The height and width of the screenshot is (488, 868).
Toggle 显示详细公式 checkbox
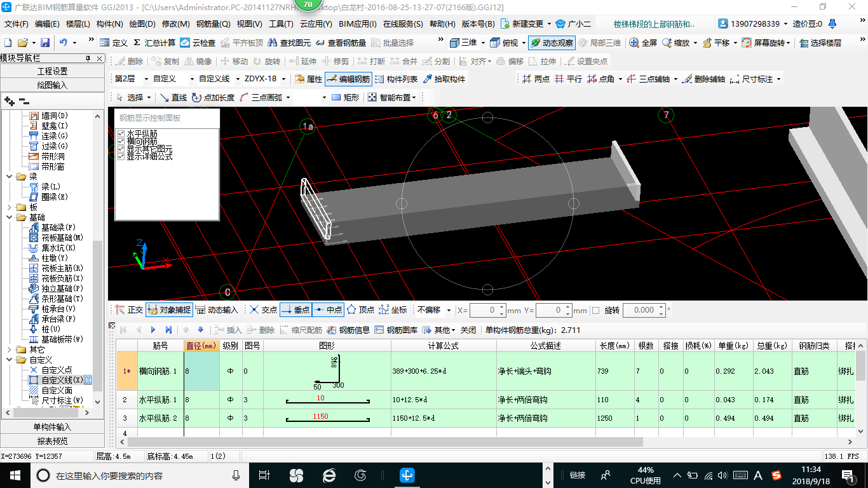click(x=121, y=156)
